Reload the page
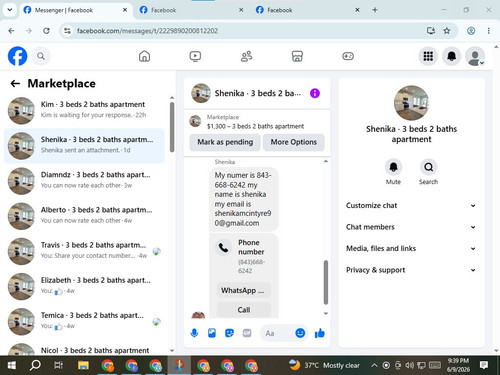Viewport: 500px width, 375px height. 46,31
